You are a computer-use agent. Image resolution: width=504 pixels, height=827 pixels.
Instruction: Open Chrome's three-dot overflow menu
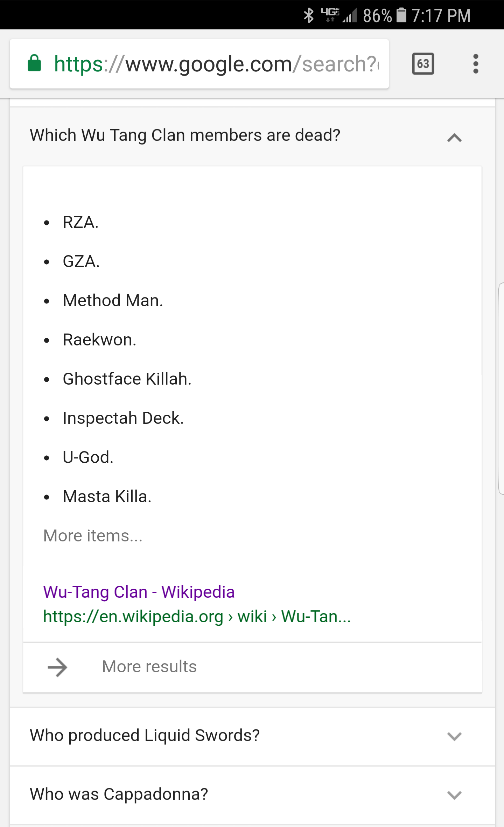[x=475, y=64]
